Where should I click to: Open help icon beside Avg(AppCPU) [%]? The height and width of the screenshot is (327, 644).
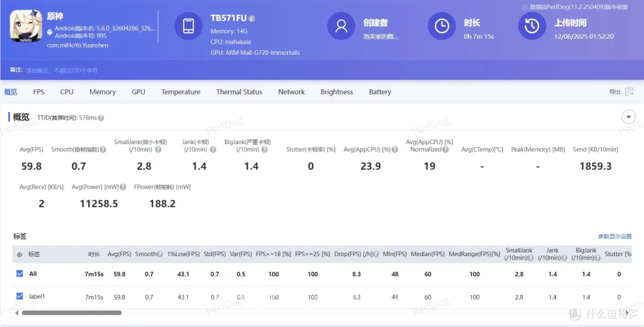click(395, 150)
